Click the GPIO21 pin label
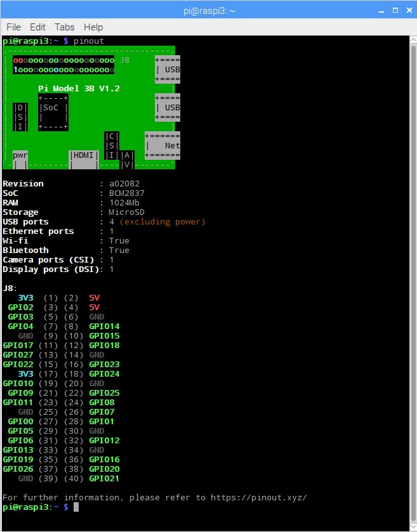Viewport: 417px width, 532px height. [x=104, y=478]
